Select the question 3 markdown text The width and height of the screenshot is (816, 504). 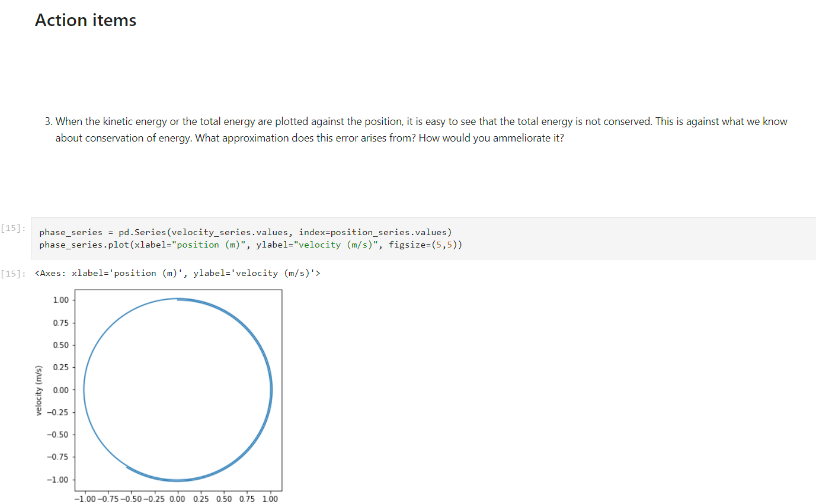(x=415, y=129)
